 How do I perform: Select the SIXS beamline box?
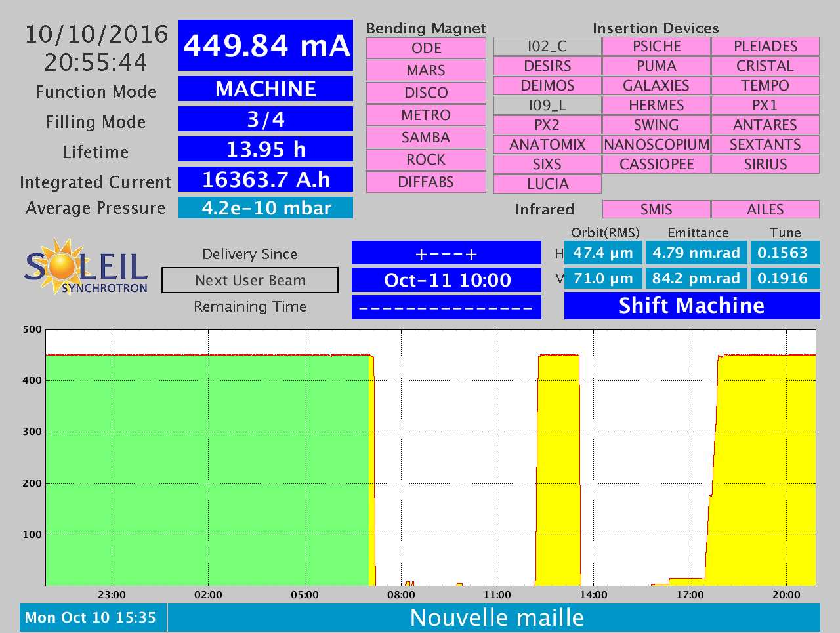547,165
